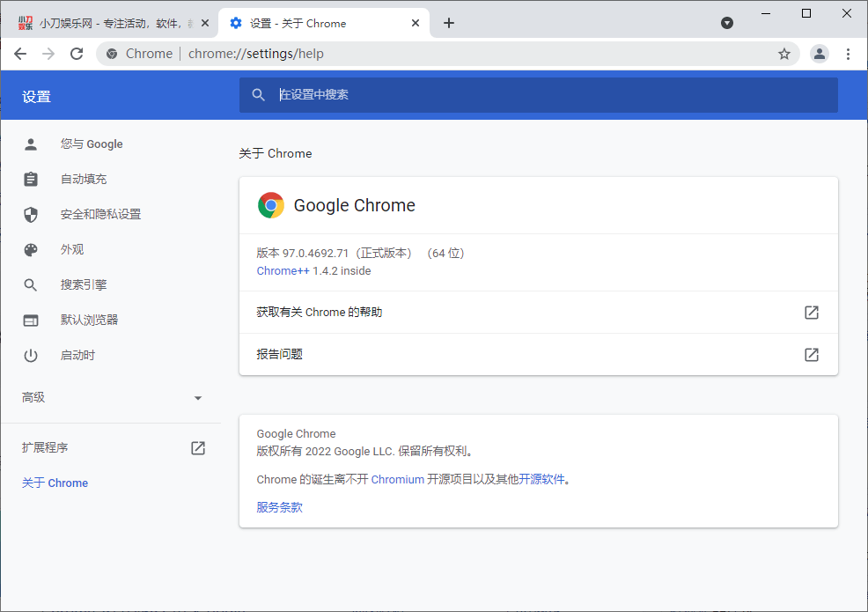
Task: Close the 设置 - 关于 Chrome tab
Action: point(416,24)
